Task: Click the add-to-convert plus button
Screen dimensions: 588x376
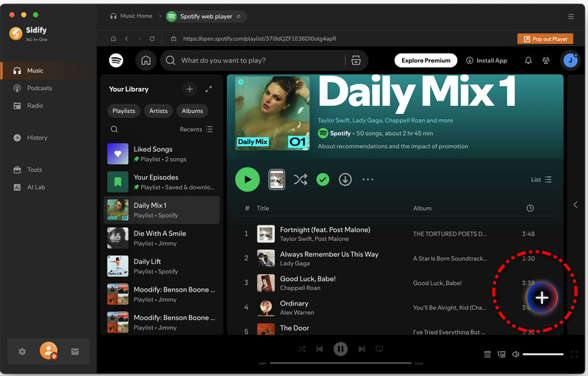Action: pos(542,297)
